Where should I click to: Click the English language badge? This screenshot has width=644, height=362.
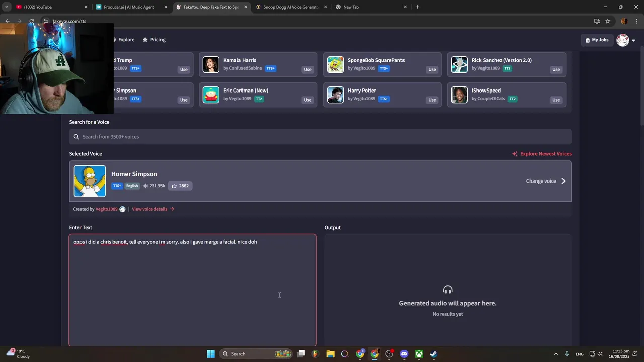(132, 186)
